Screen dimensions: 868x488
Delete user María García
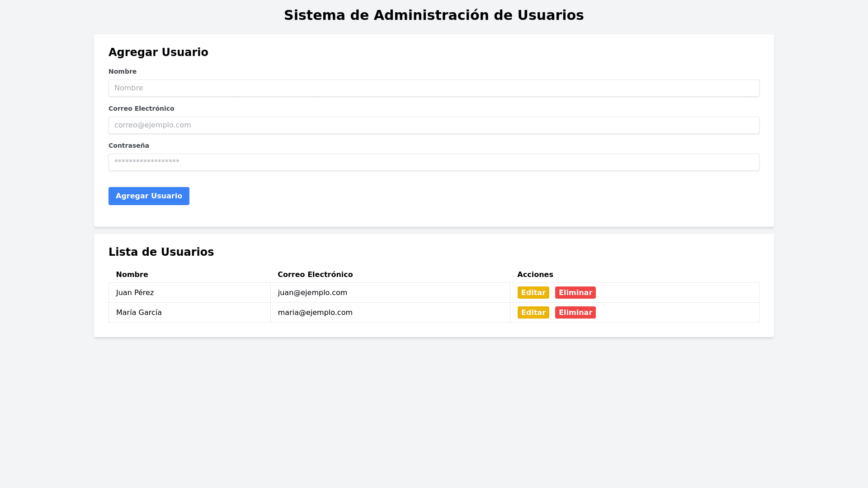tap(575, 313)
